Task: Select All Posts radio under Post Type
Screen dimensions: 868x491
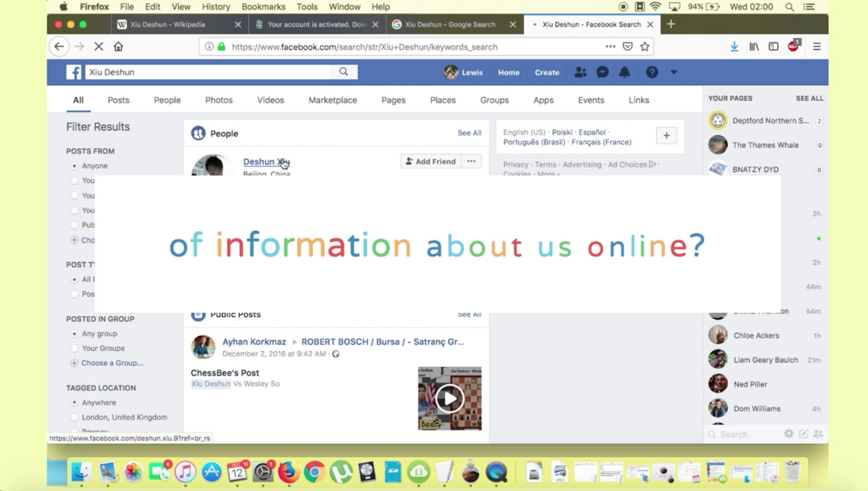Action: tap(74, 279)
